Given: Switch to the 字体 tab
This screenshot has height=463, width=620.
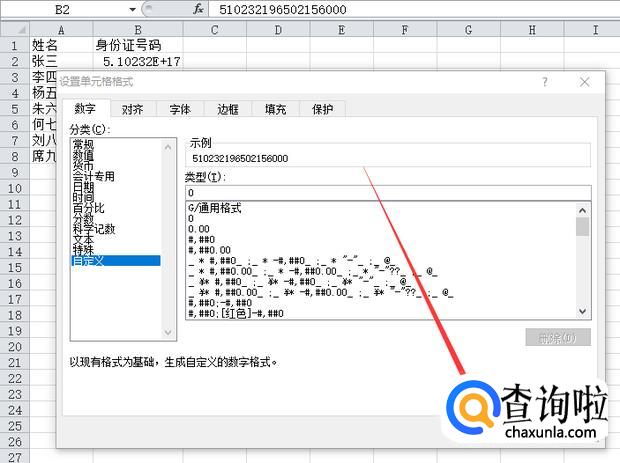Looking at the screenshot, I should (180, 109).
